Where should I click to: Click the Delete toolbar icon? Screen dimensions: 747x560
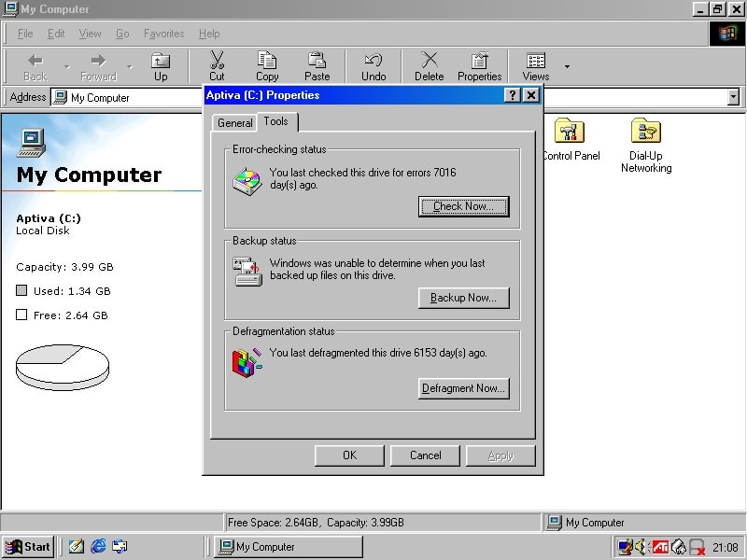click(429, 66)
